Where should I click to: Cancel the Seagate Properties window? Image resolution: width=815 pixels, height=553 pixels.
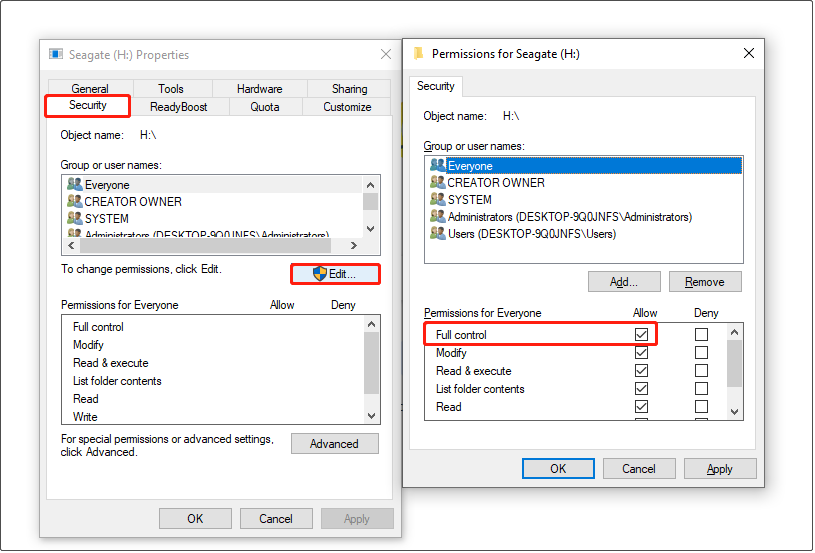tap(275, 519)
